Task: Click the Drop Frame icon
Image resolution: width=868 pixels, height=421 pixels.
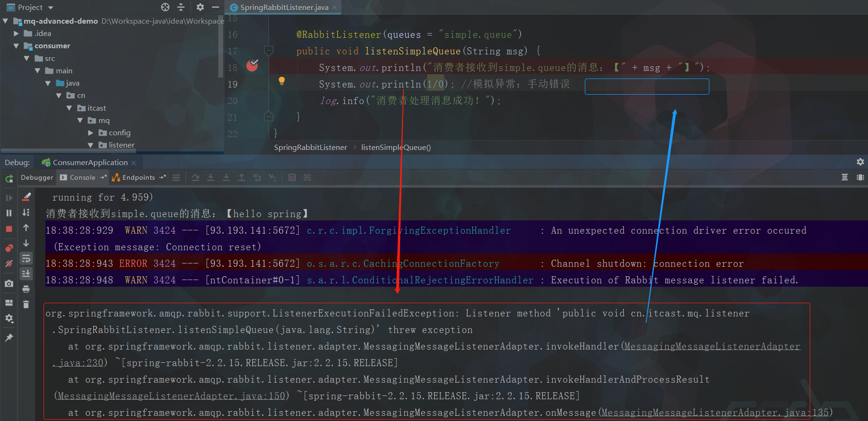Action: 257,177
